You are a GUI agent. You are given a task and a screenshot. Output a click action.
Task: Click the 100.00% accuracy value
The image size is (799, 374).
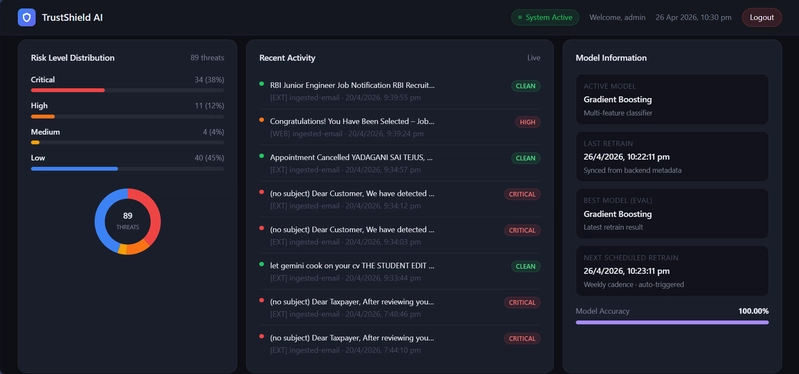point(754,311)
